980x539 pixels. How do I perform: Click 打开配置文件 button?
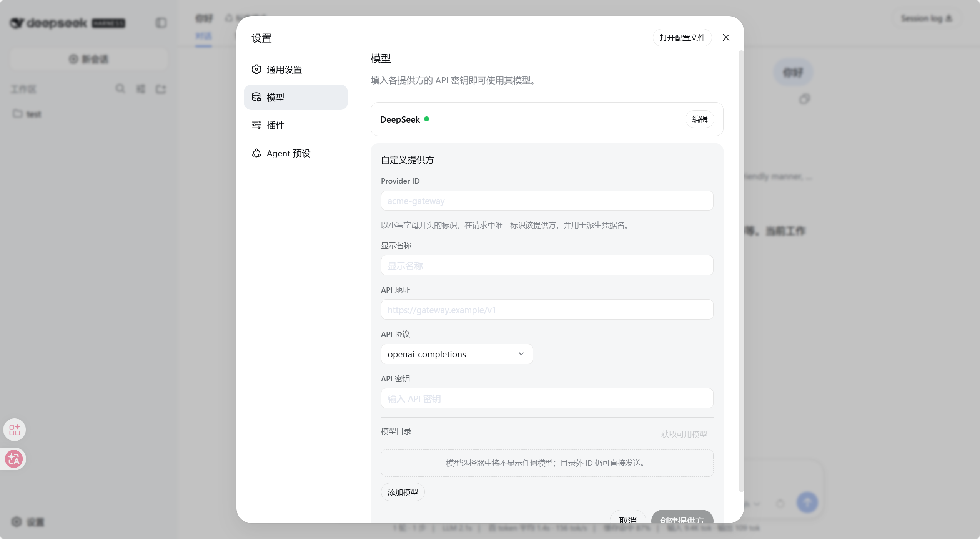(x=682, y=38)
